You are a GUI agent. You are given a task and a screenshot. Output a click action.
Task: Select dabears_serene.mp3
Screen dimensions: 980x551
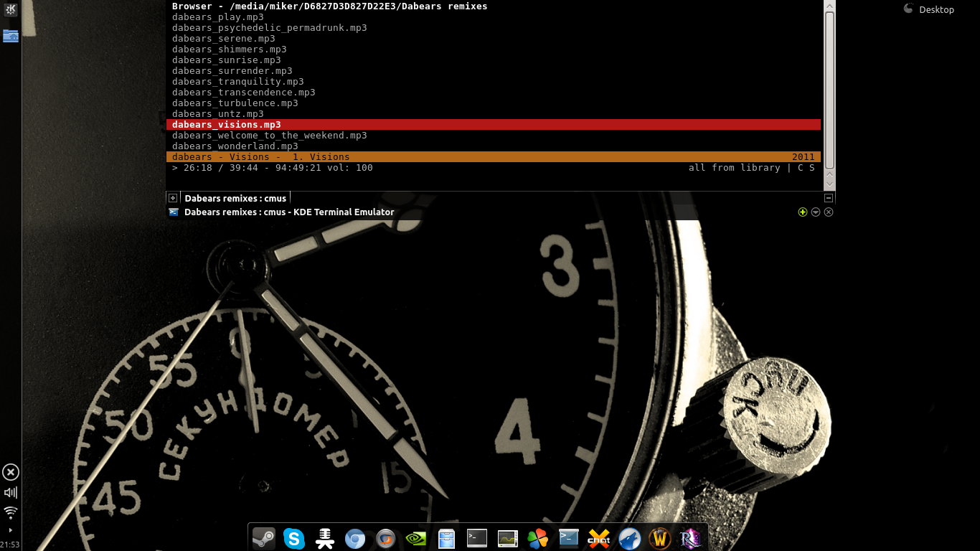coord(224,39)
